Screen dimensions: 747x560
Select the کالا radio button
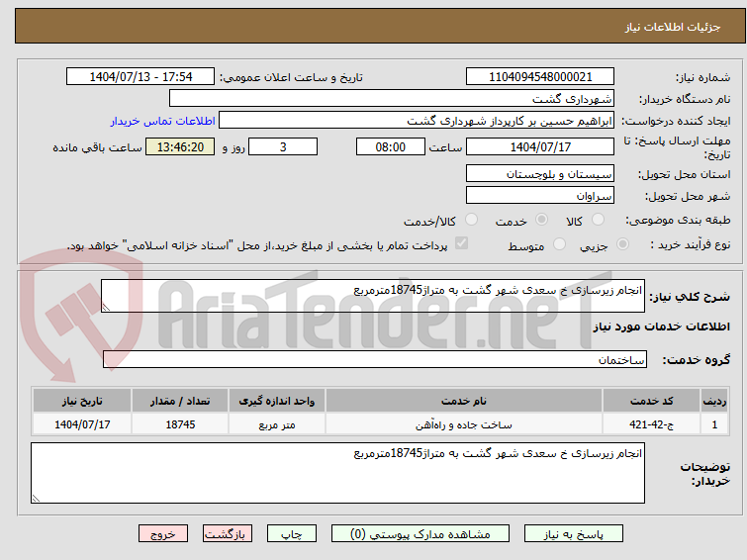598,220
